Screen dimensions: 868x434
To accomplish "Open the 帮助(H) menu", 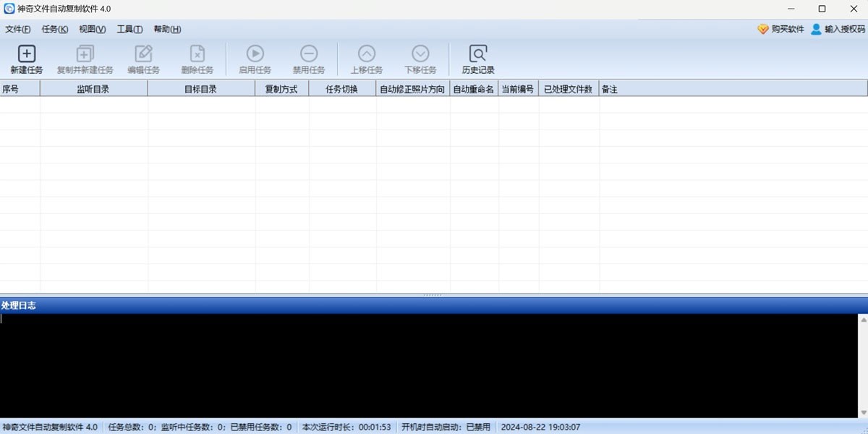I will pyautogui.click(x=168, y=30).
